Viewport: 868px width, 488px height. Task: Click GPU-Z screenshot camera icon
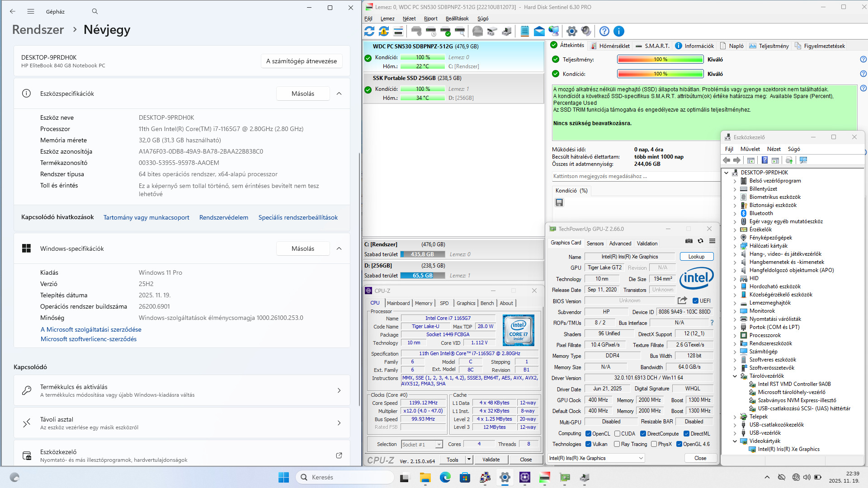point(689,241)
